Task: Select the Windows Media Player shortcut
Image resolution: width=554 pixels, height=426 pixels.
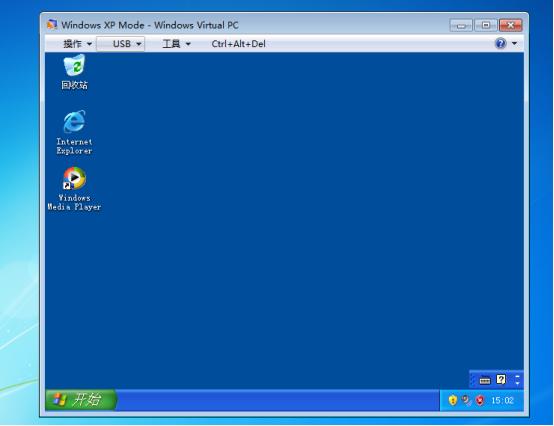Action: (x=75, y=189)
